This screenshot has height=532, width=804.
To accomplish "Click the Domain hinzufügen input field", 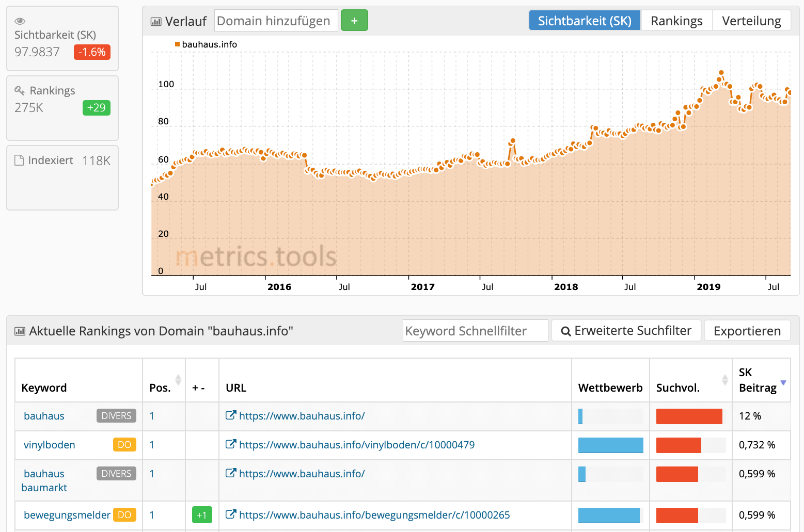I will (276, 21).
